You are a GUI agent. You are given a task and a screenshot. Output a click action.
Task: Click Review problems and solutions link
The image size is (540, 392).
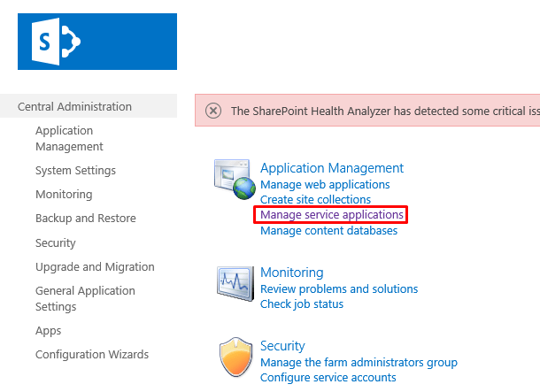pyautogui.click(x=339, y=288)
